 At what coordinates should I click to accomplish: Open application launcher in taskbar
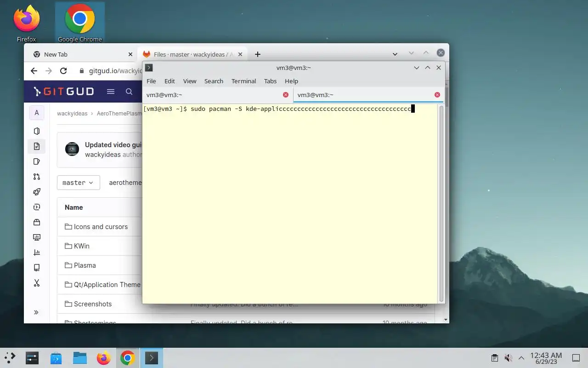(10, 358)
